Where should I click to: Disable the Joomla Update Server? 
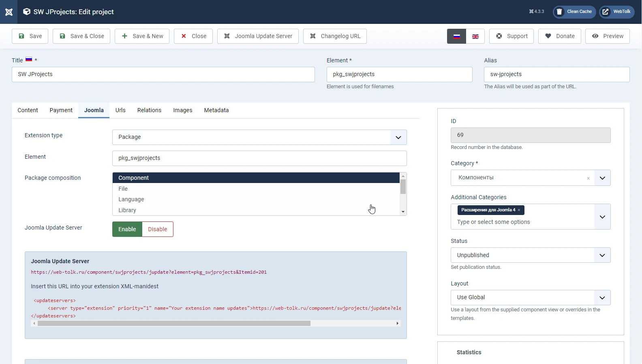(158, 229)
